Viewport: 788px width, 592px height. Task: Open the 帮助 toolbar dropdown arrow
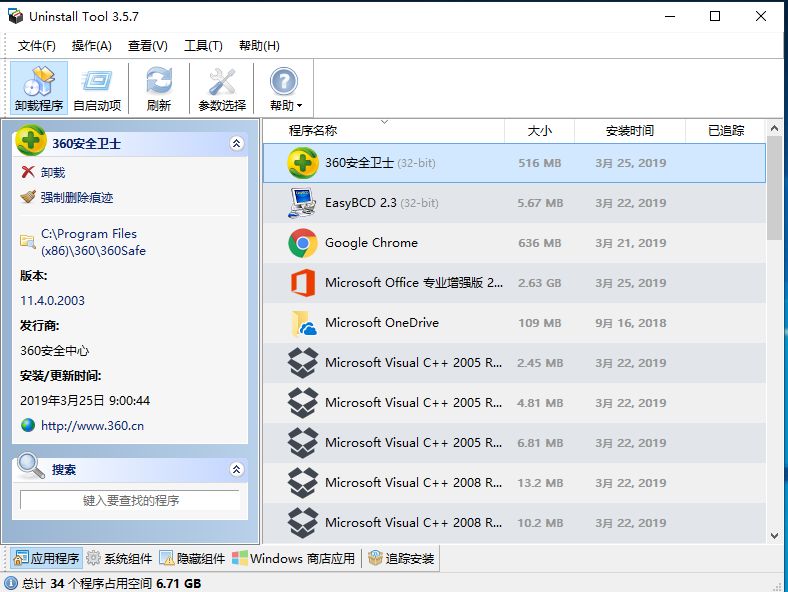coord(300,106)
